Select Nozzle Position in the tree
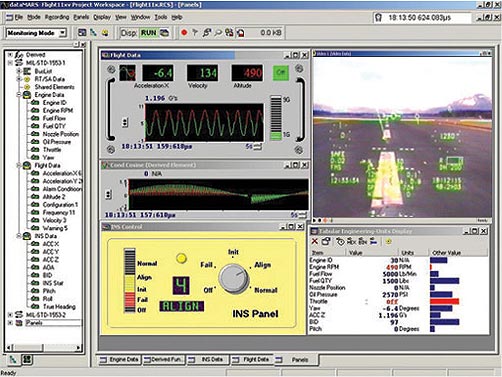The image size is (502, 377). (61, 134)
